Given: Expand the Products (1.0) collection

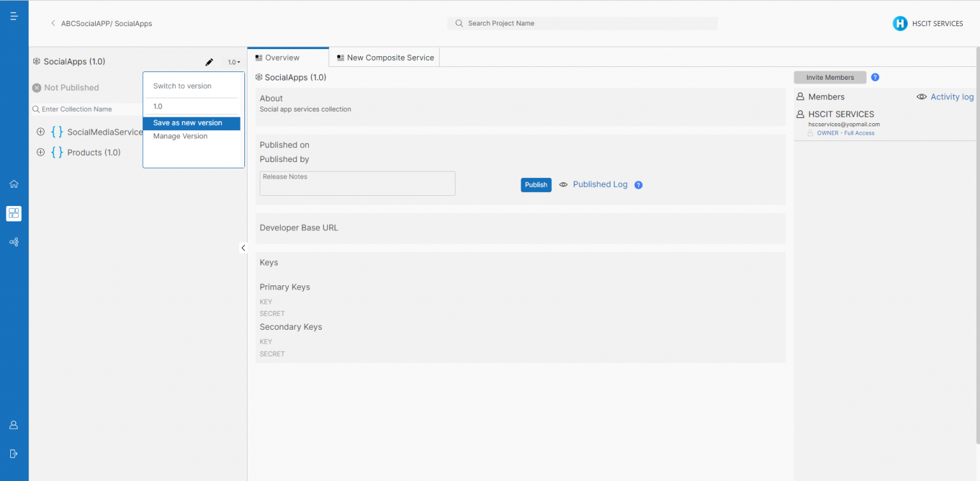Looking at the screenshot, I should click(40, 152).
